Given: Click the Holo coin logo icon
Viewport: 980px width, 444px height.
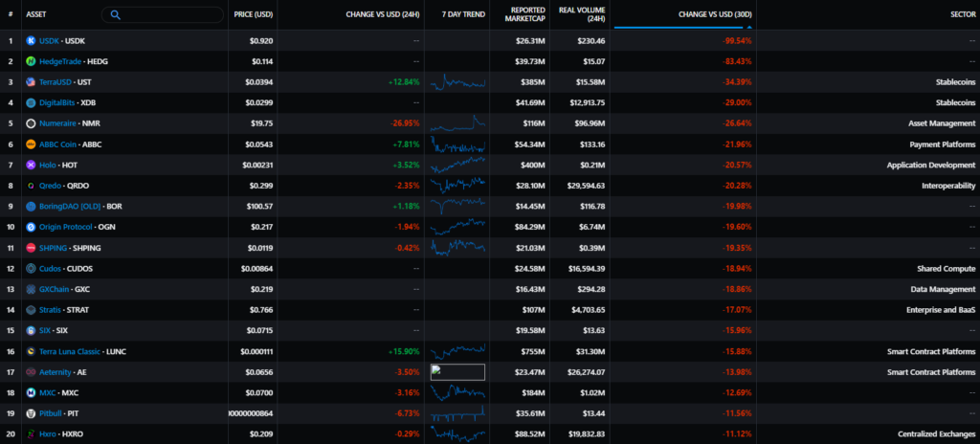Looking at the screenshot, I should (x=31, y=165).
